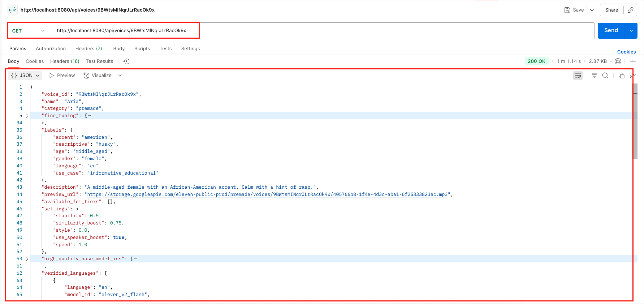Click the request URL input field
644x304 pixels.
[323, 31]
